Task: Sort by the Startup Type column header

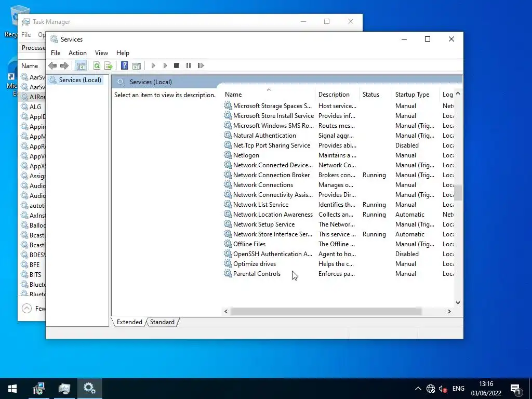Action: tap(416, 95)
